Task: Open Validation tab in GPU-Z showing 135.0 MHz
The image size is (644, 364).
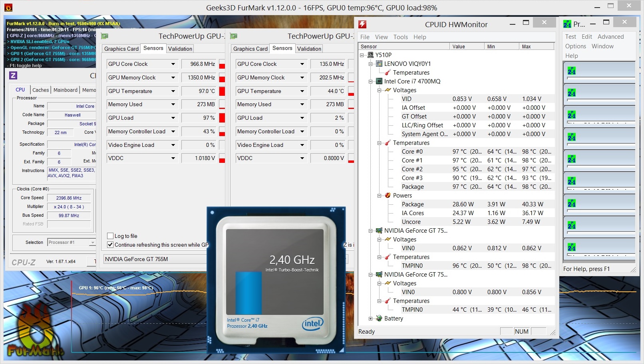Action: 309,49
